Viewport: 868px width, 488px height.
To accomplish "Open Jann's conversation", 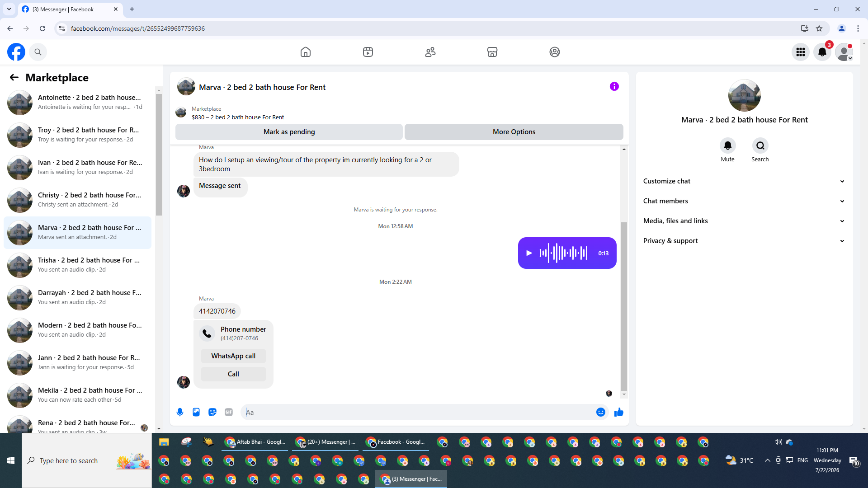I will 78,362.
